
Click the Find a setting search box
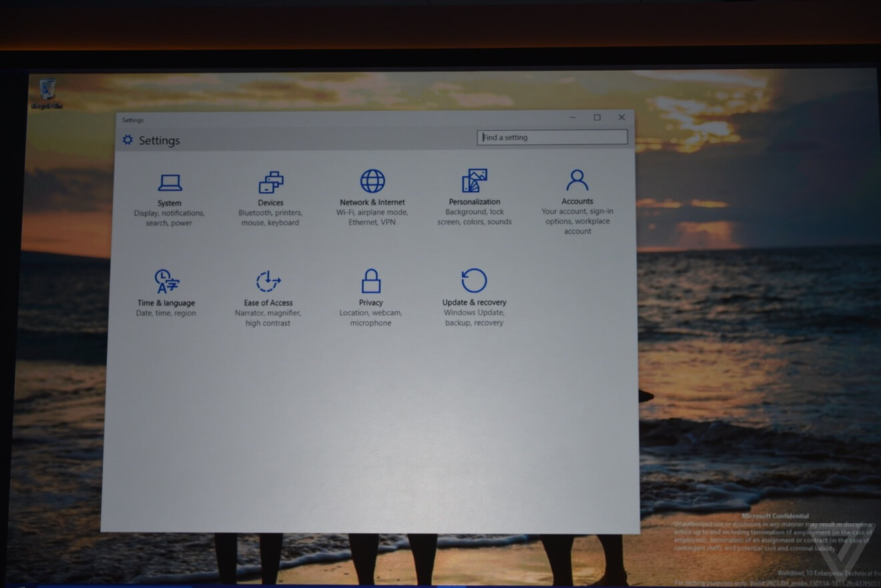(x=552, y=137)
